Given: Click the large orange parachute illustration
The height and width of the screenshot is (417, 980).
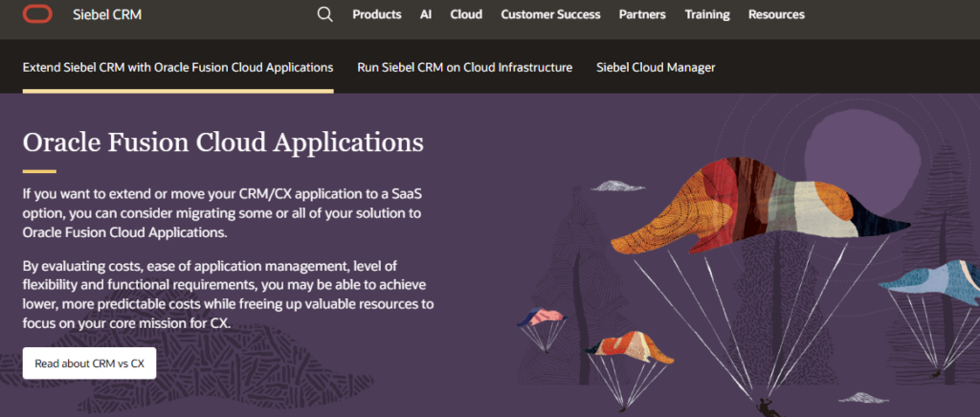Looking at the screenshot, I should coord(759,206).
